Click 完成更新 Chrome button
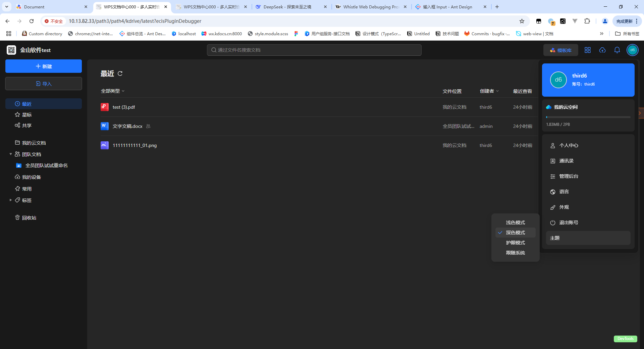 point(627,21)
